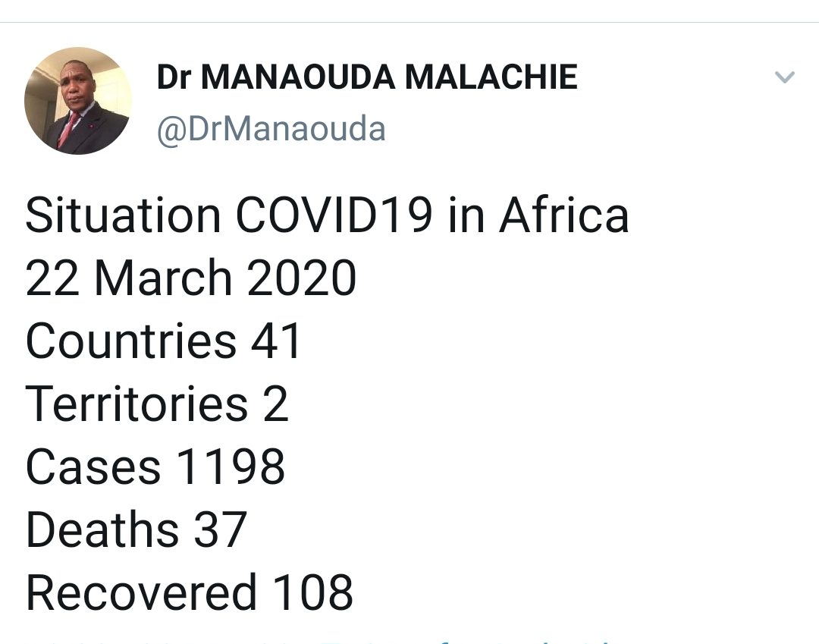Select the '22 March 2020' date line
The image size is (819, 644).
[190, 278]
